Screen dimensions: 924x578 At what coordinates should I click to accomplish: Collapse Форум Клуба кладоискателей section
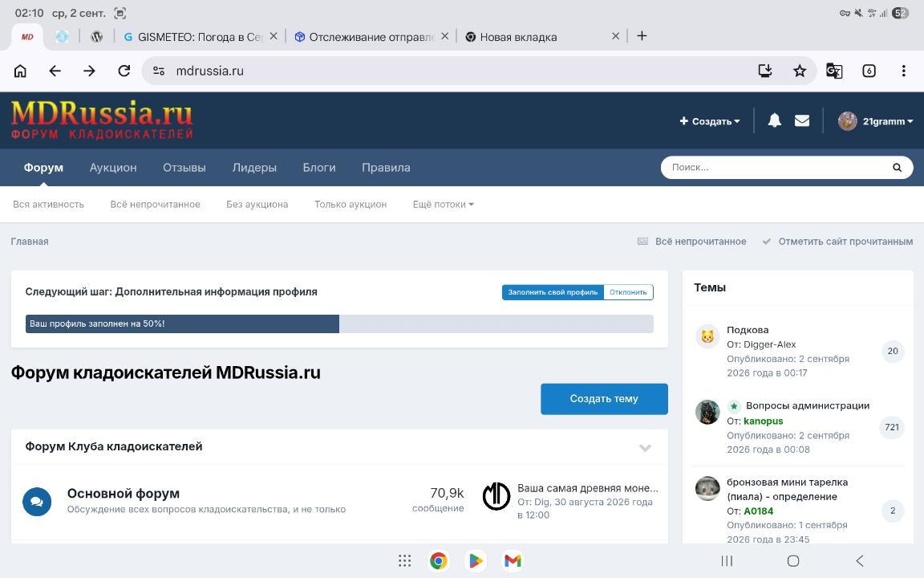pyautogui.click(x=645, y=448)
